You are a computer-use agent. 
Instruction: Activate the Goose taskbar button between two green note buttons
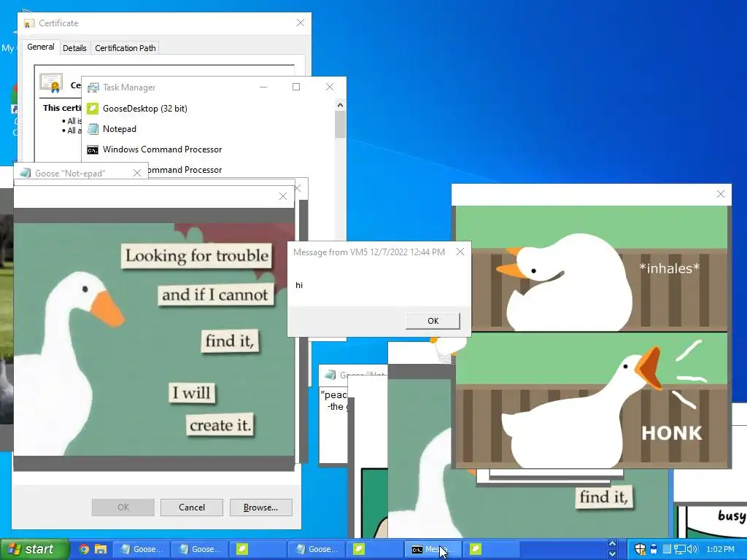tap(317, 549)
